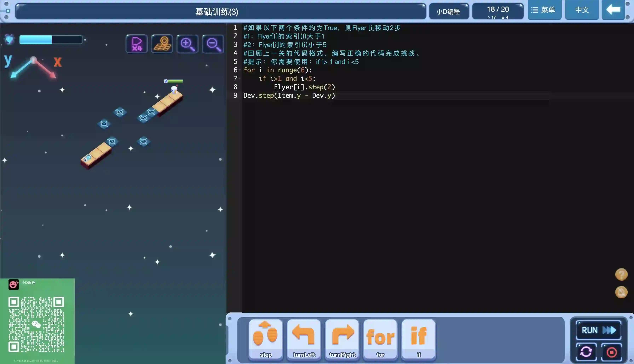Go back with the arrow button
Screen dimensions: 634x364
click(x=613, y=10)
